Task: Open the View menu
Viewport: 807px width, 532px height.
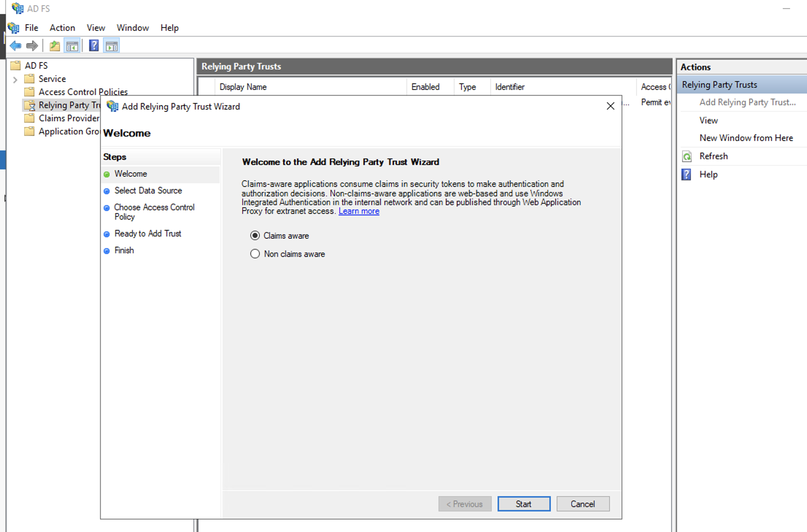Action: (96, 28)
